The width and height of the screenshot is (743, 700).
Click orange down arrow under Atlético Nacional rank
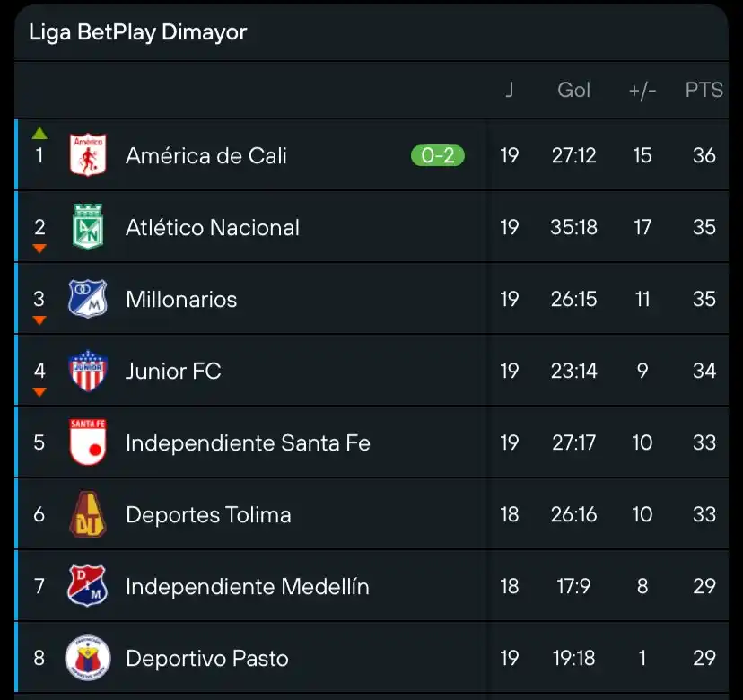point(39,249)
